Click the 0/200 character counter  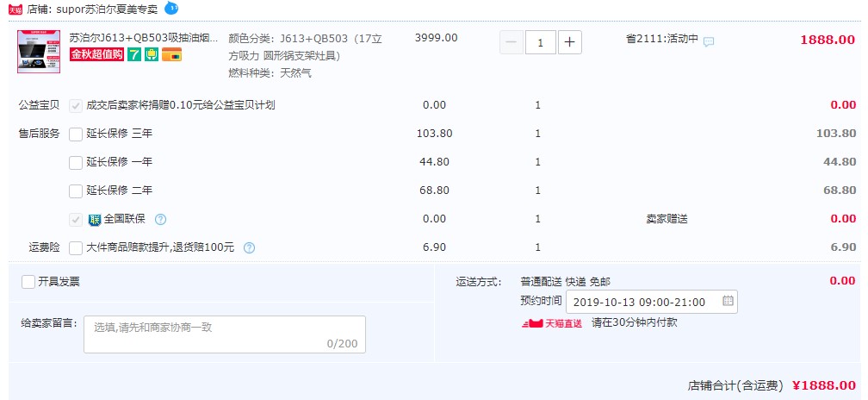pos(342,343)
